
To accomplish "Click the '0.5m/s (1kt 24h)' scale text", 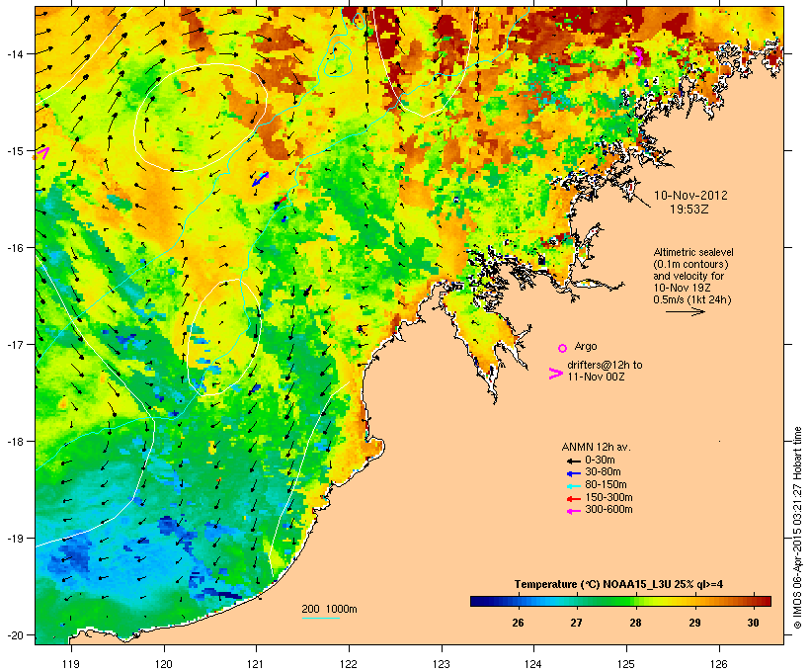I will [692, 299].
